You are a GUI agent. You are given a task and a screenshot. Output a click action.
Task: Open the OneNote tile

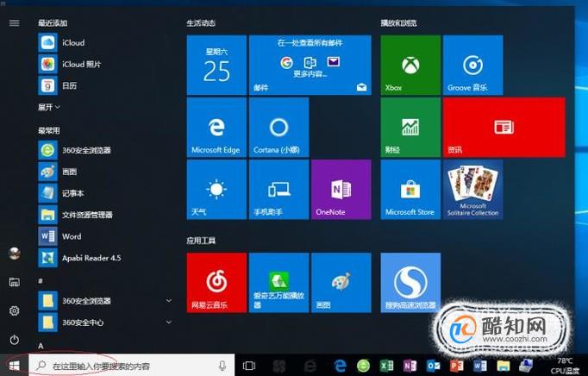(x=341, y=190)
